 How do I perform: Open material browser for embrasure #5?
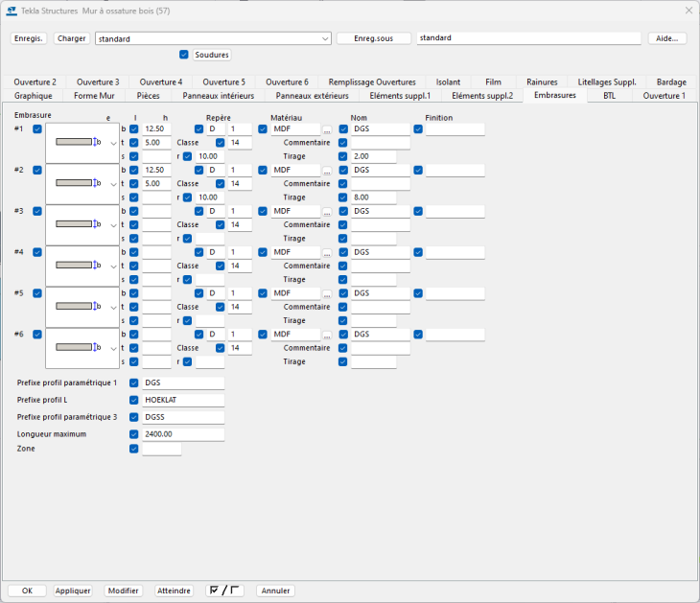click(327, 294)
